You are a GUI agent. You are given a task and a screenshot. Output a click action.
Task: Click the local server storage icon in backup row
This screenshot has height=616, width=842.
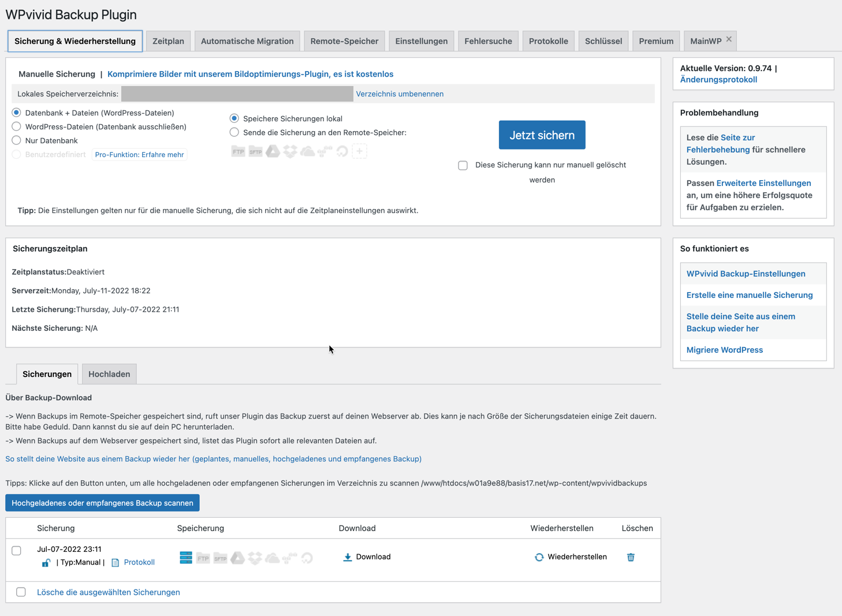click(x=186, y=558)
